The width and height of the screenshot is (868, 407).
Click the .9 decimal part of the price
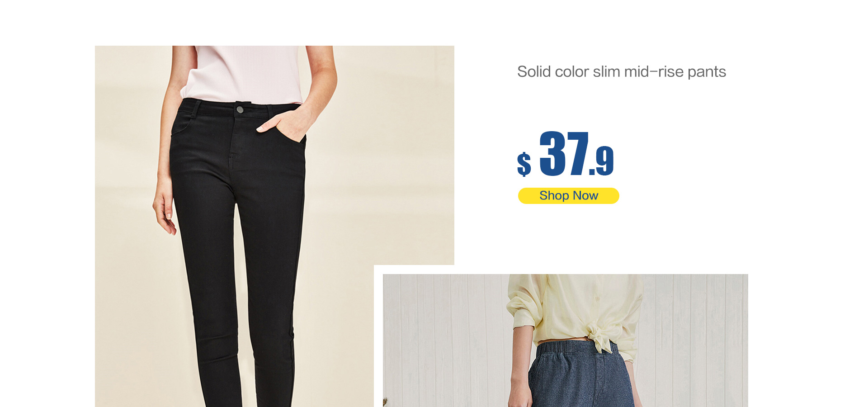[602, 161]
